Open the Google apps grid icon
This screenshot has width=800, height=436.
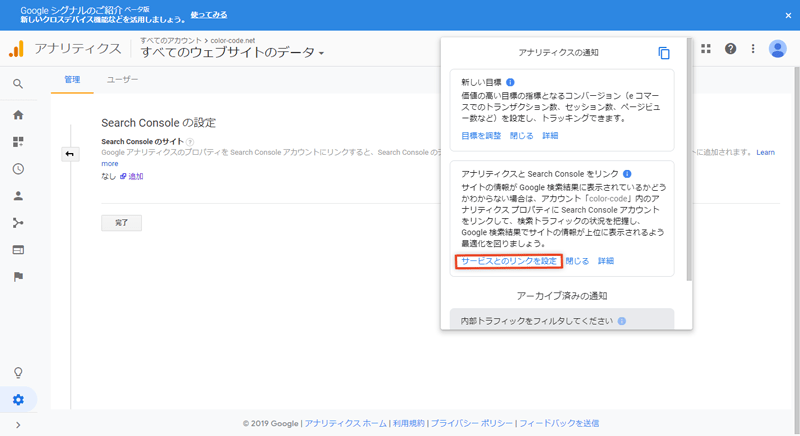click(x=706, y=48)
